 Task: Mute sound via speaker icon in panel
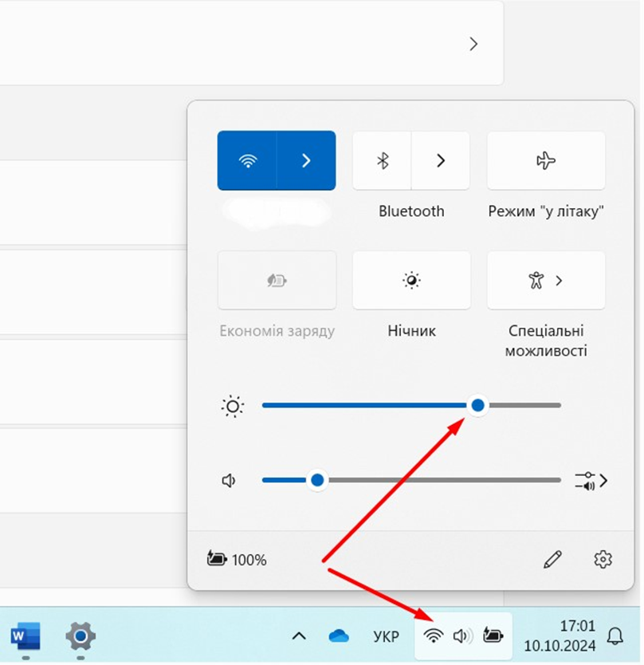[x=230, y=481]
